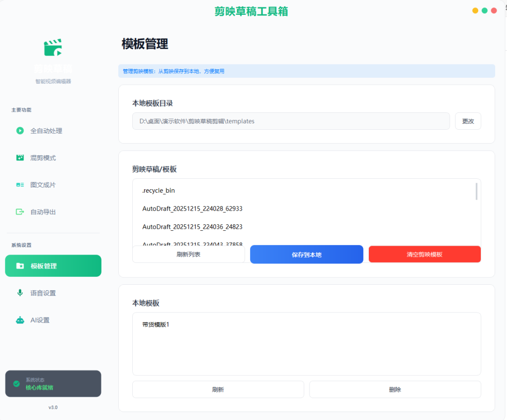Click the folder star icon in 模板管理

coord(20,265)
